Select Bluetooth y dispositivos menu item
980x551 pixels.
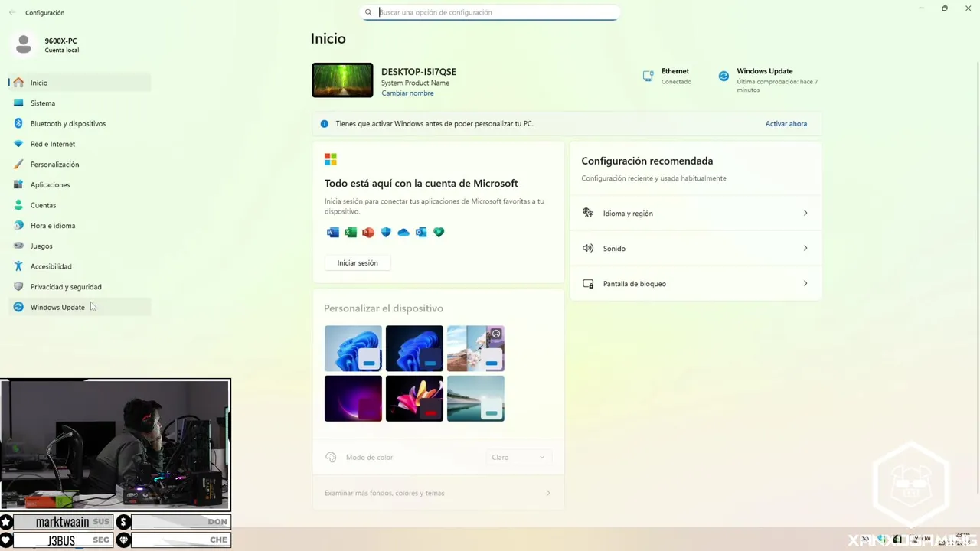point(80,123)
